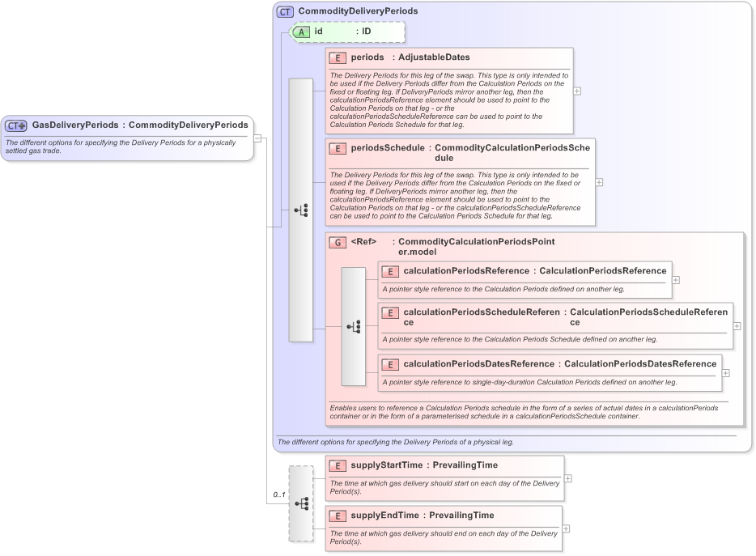Click CommodityDeliveryPeriods description about physical leg
This screenshot has height=556, width=756.
point(395,442)
